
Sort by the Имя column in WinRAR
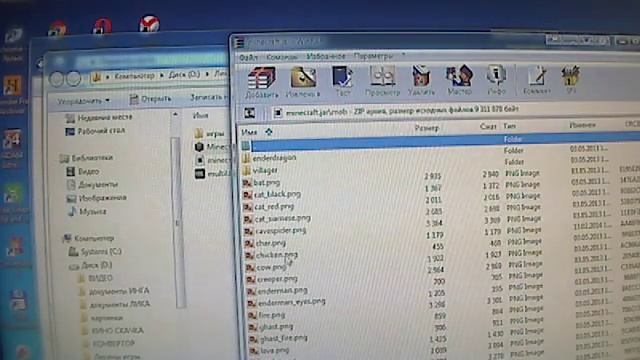click(249, 132)
